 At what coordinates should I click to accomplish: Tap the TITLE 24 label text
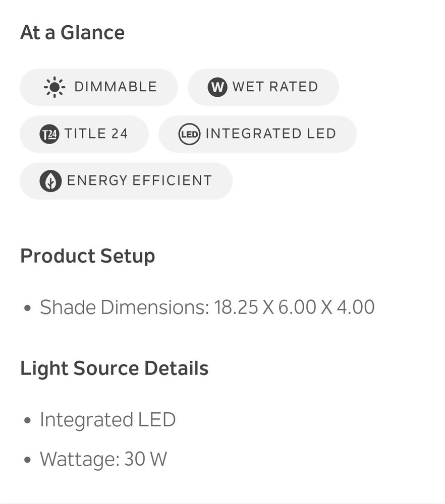pos(96,134)
